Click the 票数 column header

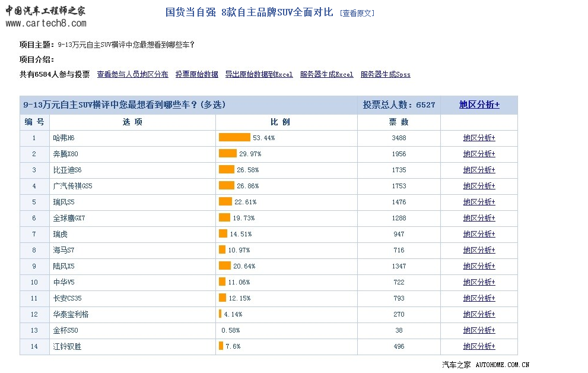pos(399,122)
